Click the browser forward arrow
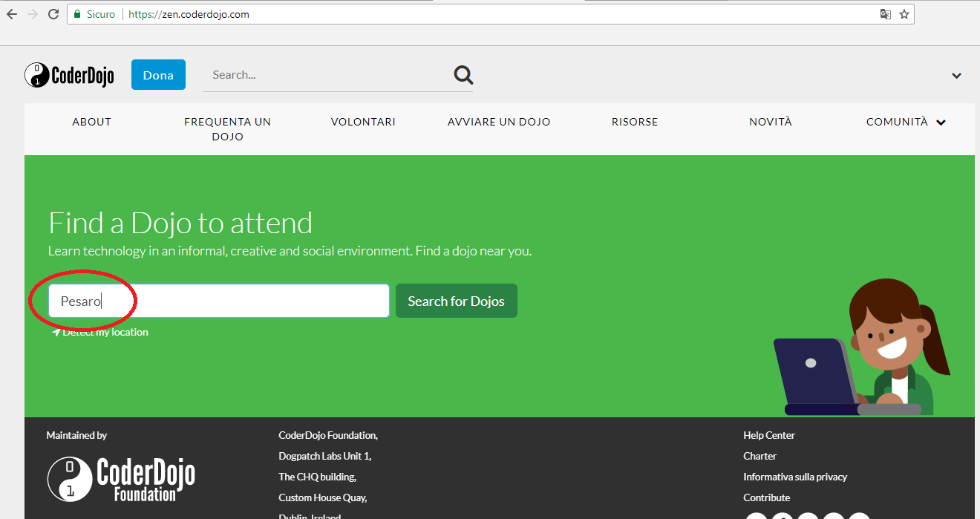The width and height of the screenshot is (980, 519). (33, 14)
